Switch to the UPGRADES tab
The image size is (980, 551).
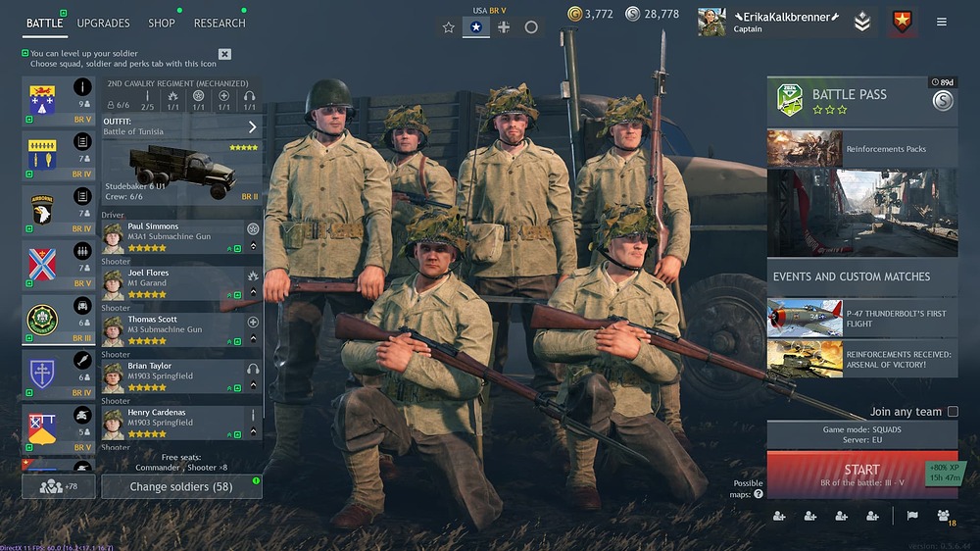(103, 24)
